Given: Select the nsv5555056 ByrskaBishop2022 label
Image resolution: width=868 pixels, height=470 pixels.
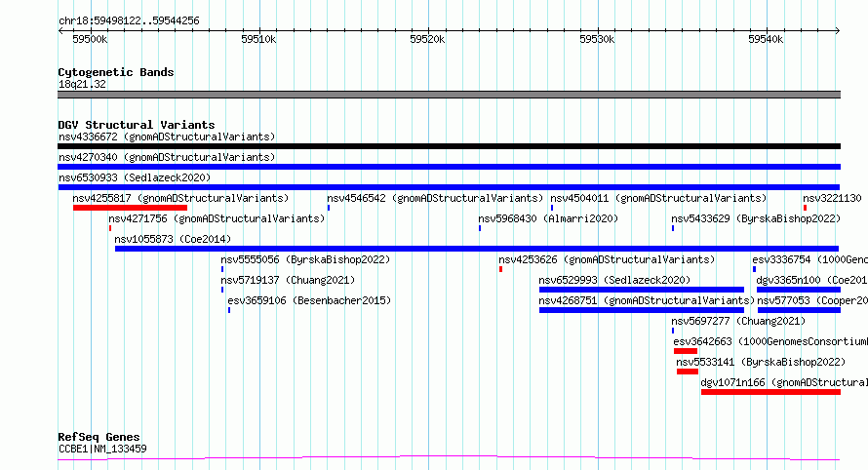Looking at the screenshot, I should [x=305, y=259].
